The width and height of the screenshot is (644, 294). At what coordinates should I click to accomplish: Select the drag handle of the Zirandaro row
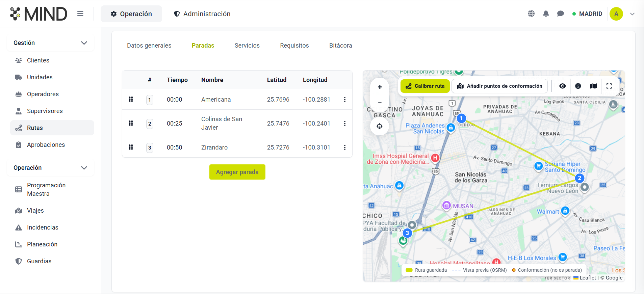click(131, 147)
